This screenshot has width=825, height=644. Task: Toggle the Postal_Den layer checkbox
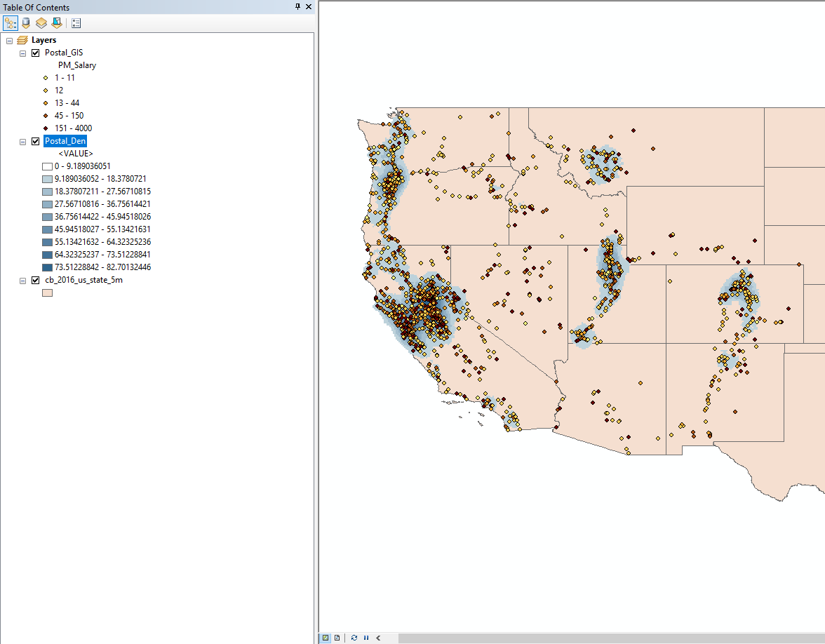click(36, 141)
